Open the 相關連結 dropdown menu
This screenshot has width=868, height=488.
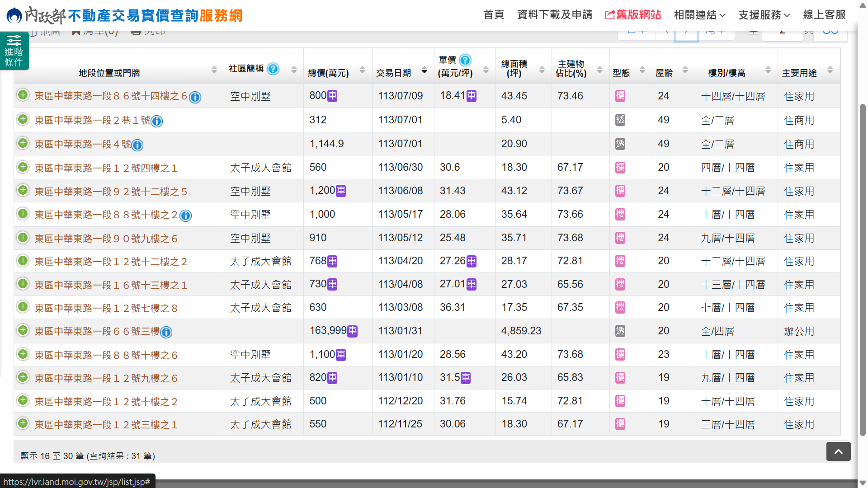(x=699, y=15)
